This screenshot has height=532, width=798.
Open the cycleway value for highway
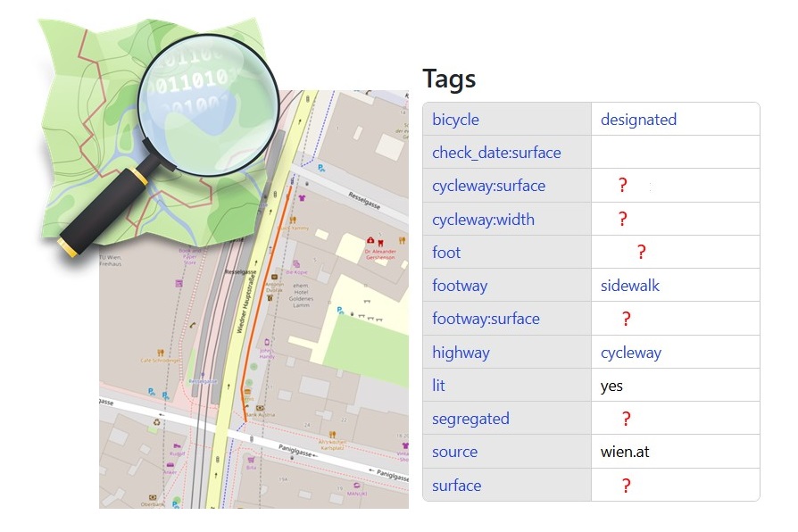[630, 353]
